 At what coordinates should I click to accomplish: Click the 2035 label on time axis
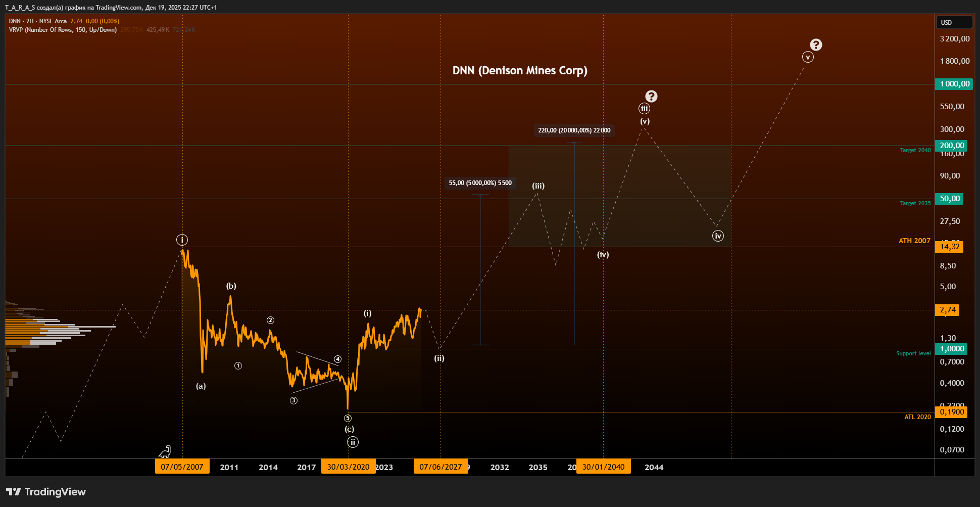(x=538, y=468)
